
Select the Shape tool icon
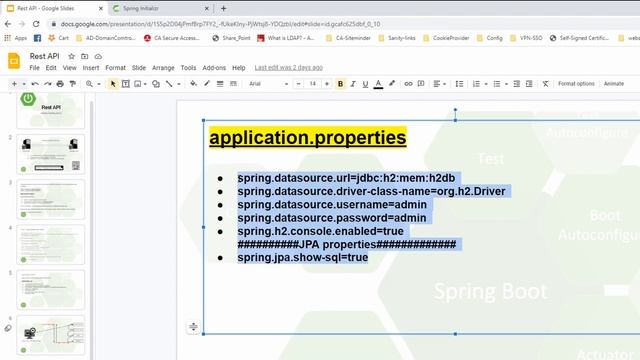point(156,84)
